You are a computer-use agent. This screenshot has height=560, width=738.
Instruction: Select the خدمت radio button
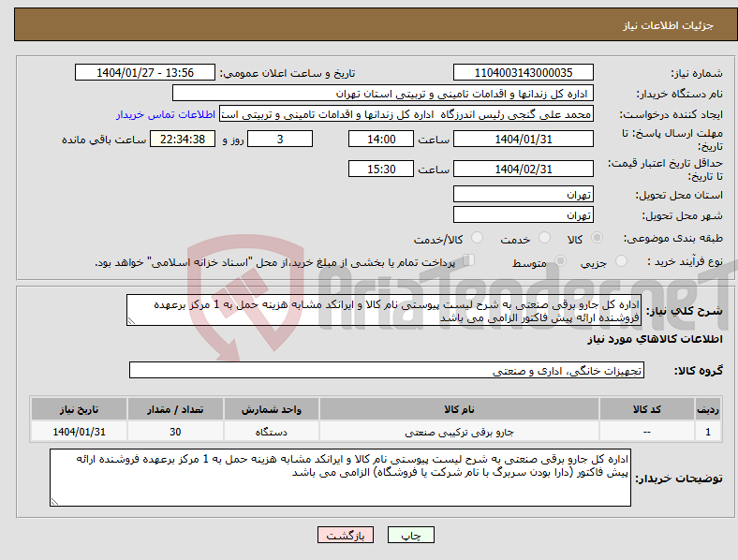[544, 238]
